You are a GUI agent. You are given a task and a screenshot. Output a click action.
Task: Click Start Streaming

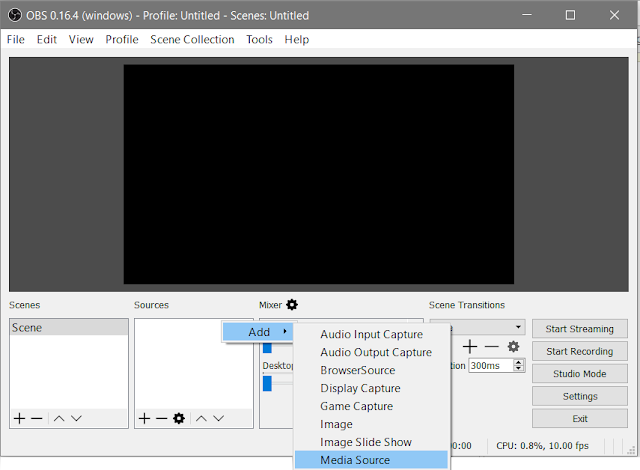[x=580, y=329]
